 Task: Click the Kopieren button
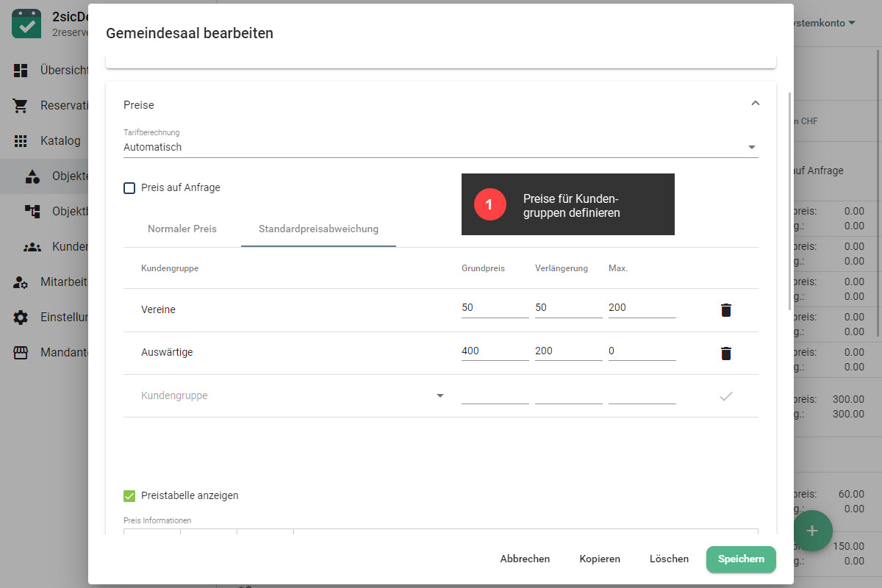(x=600, y=559)
